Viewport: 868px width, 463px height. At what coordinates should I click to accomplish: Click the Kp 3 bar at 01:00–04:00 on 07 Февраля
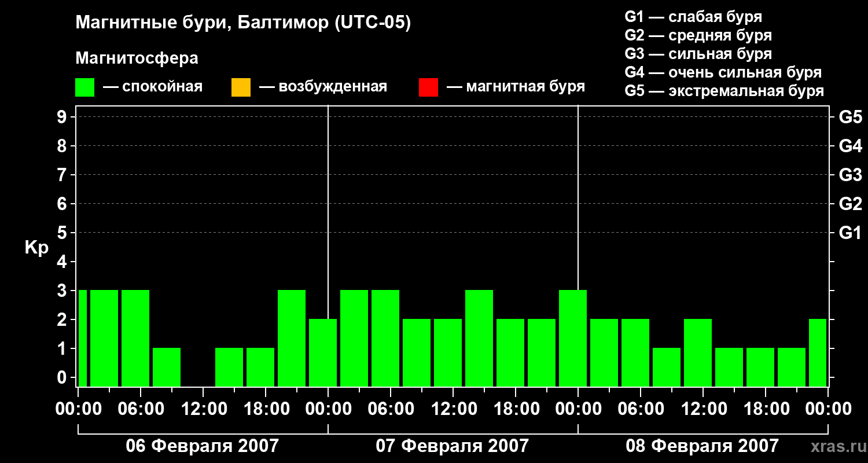point(354,338)
